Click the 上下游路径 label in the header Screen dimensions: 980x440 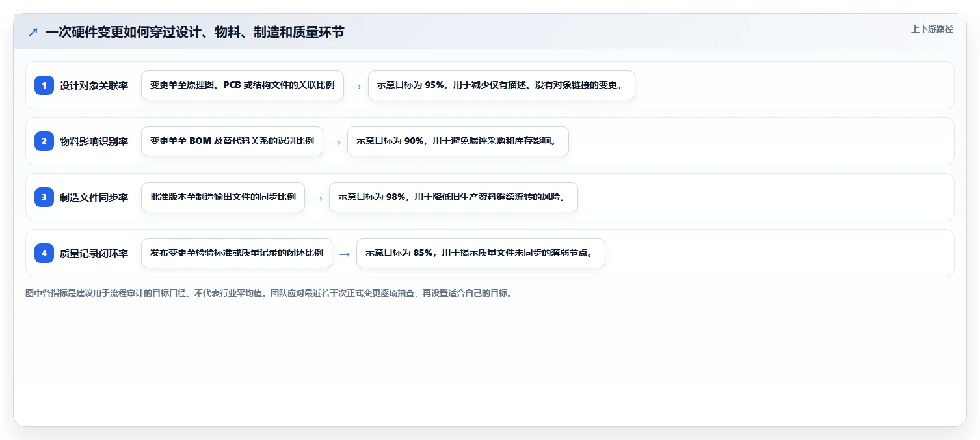(x=932, y=29)
